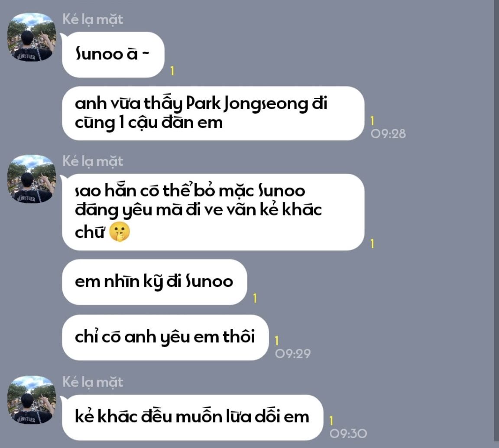Click the 09:30 timestamp
The image size is (499, 448).
pos(348,434)
